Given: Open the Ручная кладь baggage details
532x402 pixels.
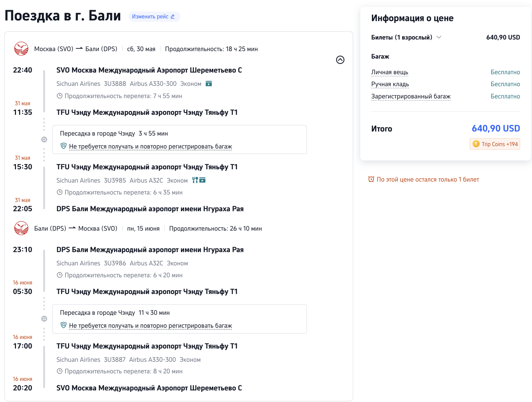Looking at the screenshot, I should point(390,84).
